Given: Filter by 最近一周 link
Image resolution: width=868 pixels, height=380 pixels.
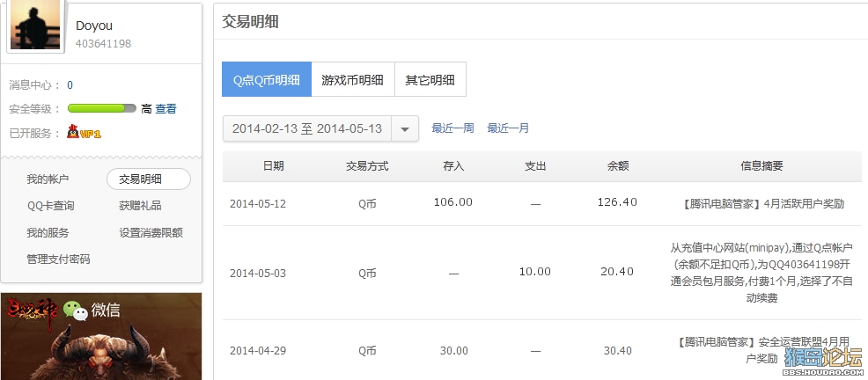Looking at the screenshot, I should [452, 128].
